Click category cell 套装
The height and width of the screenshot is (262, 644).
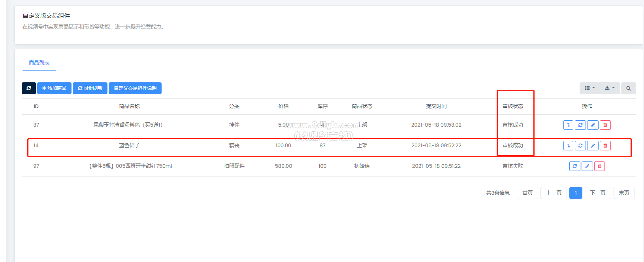[x=234, y=145]
